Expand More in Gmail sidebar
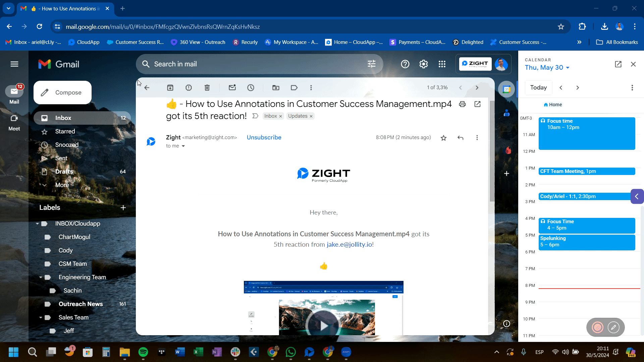Viewport: 644px width, 362px height. point(62,185)
